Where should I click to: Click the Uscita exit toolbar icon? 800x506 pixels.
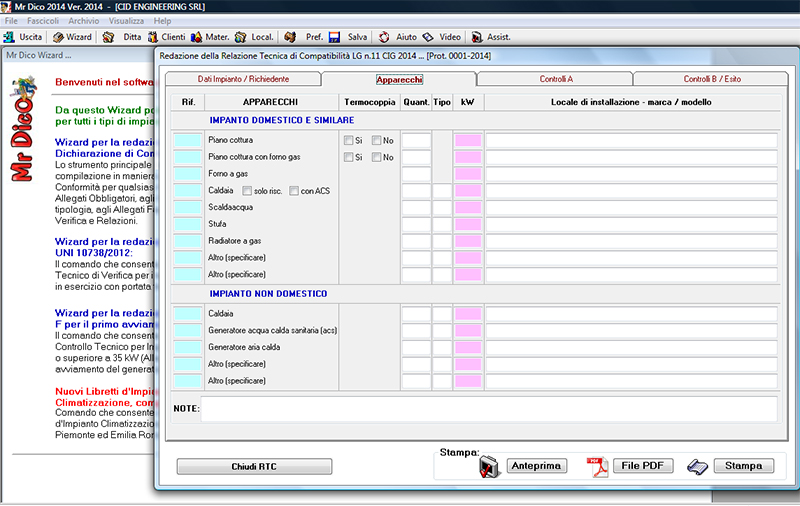coord(10,37)
